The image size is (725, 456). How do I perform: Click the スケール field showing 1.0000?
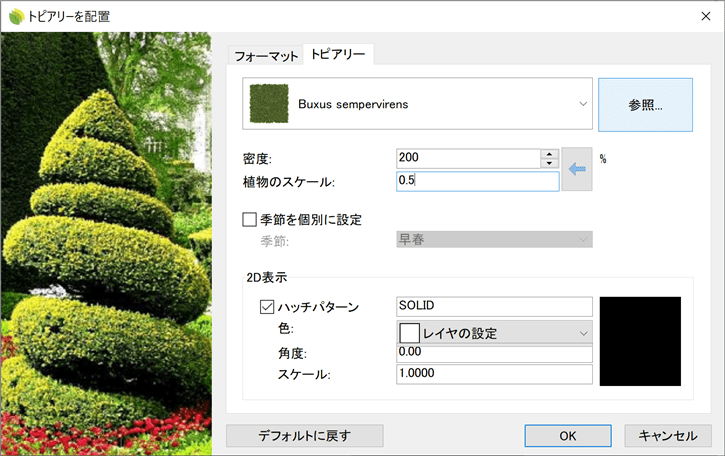tap(494, 374)
